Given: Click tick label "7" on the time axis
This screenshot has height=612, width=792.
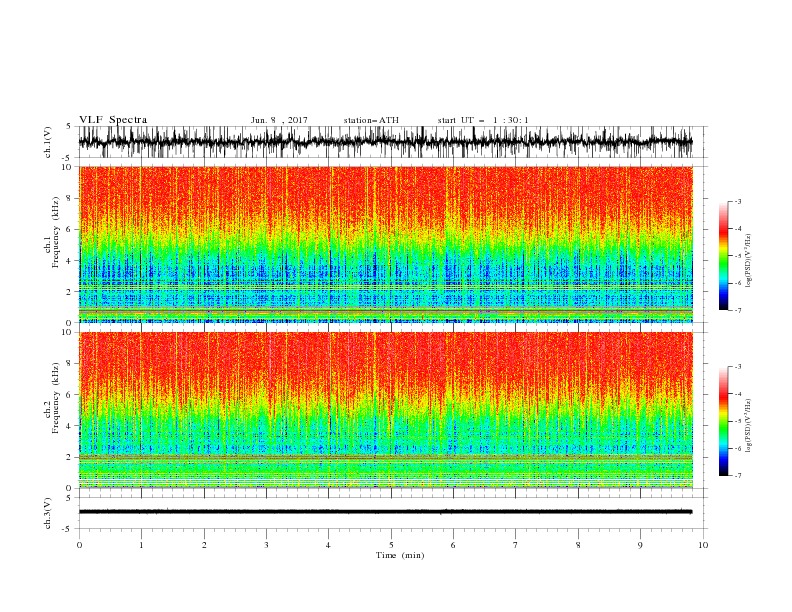Looking at the screenshot, I should [x=516, y=545].
